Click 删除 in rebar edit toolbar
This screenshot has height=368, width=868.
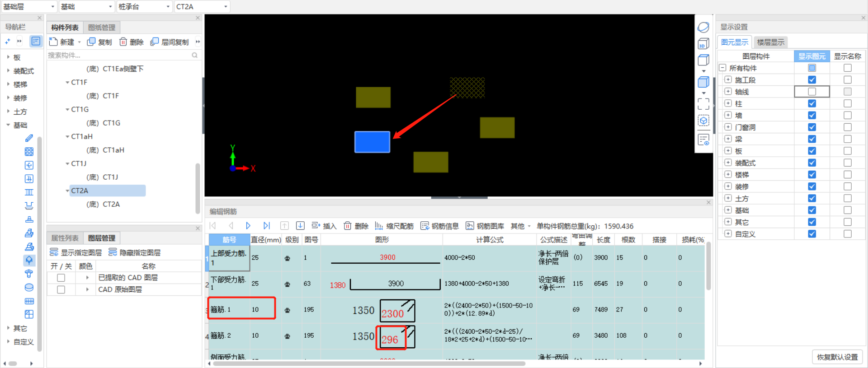tap(356, 226)
